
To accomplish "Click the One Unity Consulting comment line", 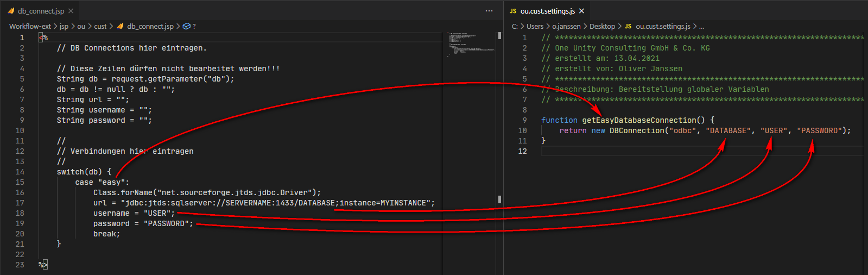I will (x=625, y=48).
